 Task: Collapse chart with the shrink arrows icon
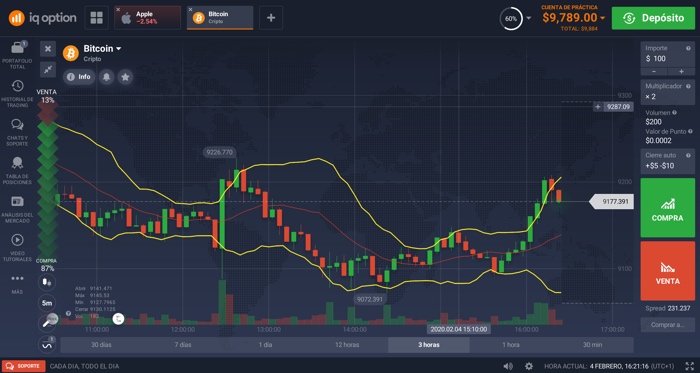pyautogui.click(x=48, y=69)
